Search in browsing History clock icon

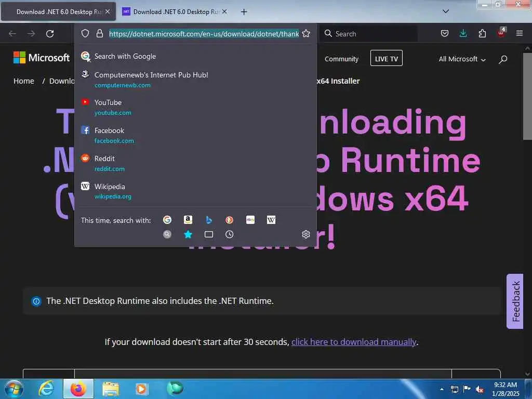click(229, 234)
